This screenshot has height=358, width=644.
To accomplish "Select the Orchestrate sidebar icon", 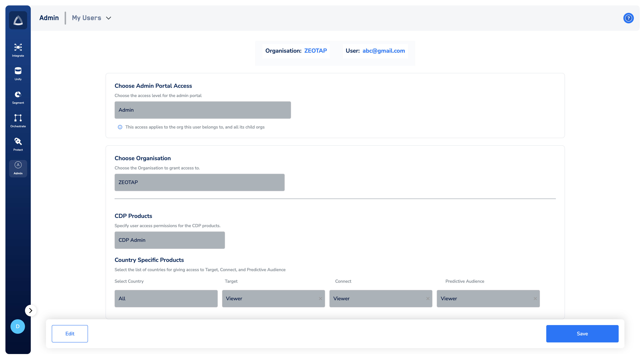I will tap(18, 121).
